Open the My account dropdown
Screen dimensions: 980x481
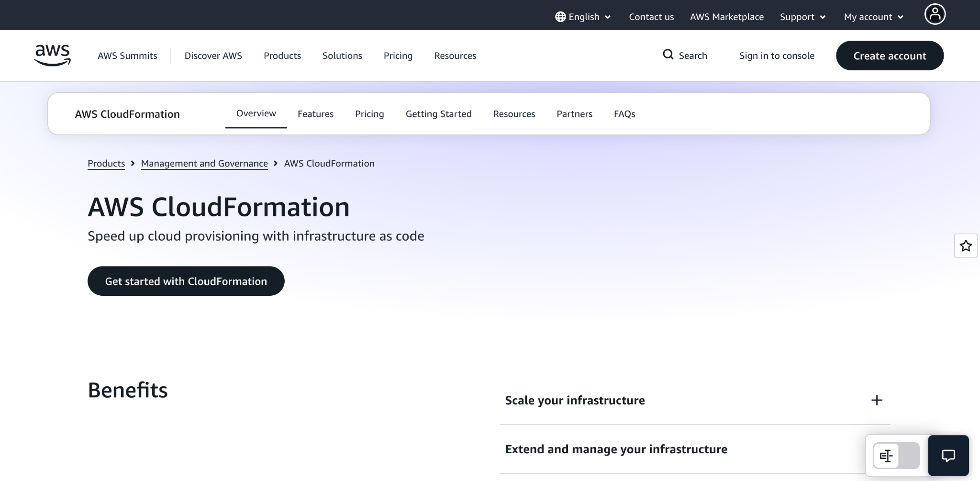[x=874, y=17]
